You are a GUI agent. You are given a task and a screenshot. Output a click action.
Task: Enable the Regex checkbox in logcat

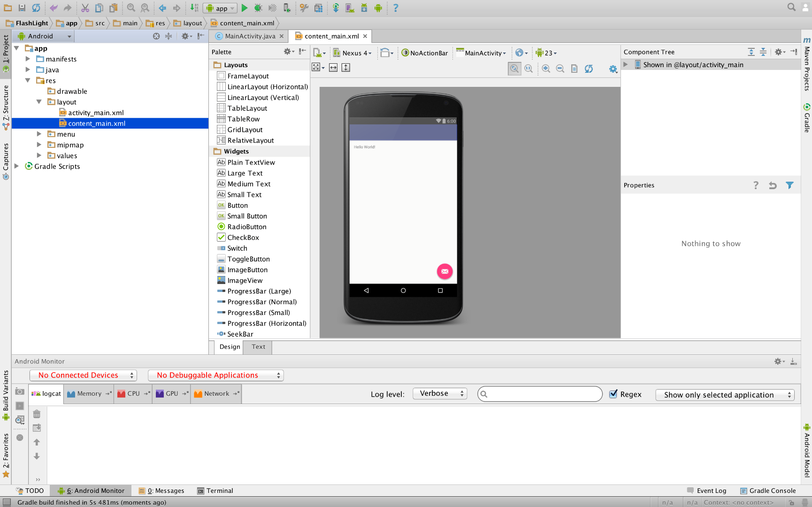[x=613, y=394]
